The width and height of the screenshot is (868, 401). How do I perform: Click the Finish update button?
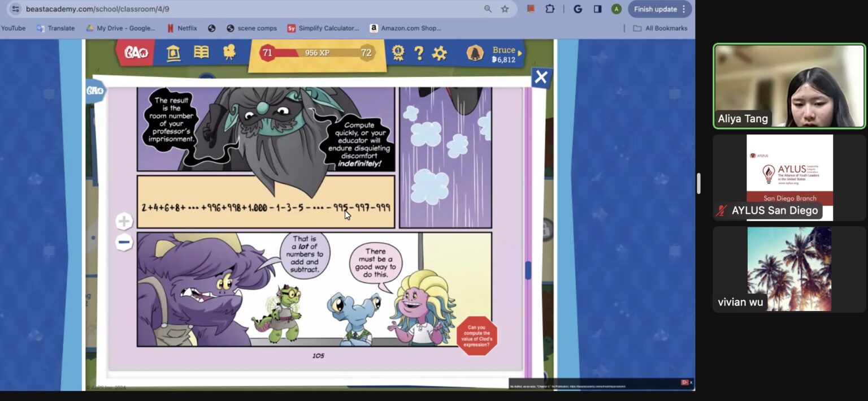click(x=655, y=9)
